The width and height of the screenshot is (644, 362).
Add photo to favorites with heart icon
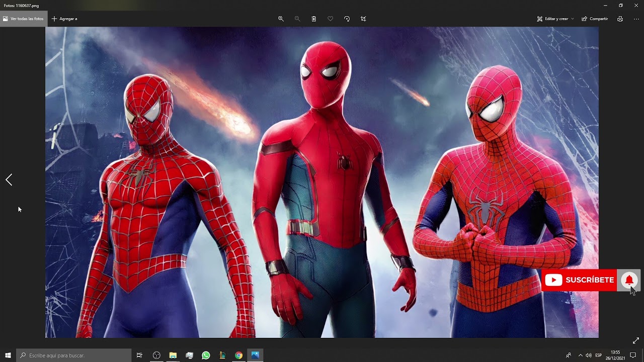coord(331,19)
